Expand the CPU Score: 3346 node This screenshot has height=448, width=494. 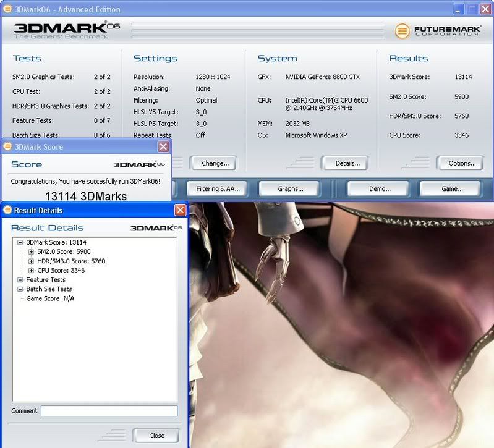point(31,271)
